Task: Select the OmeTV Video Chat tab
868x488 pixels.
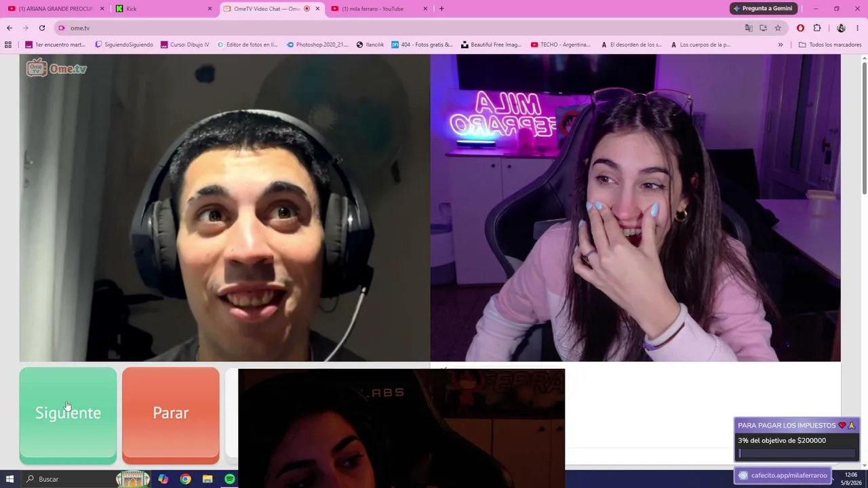Action: 266,9
